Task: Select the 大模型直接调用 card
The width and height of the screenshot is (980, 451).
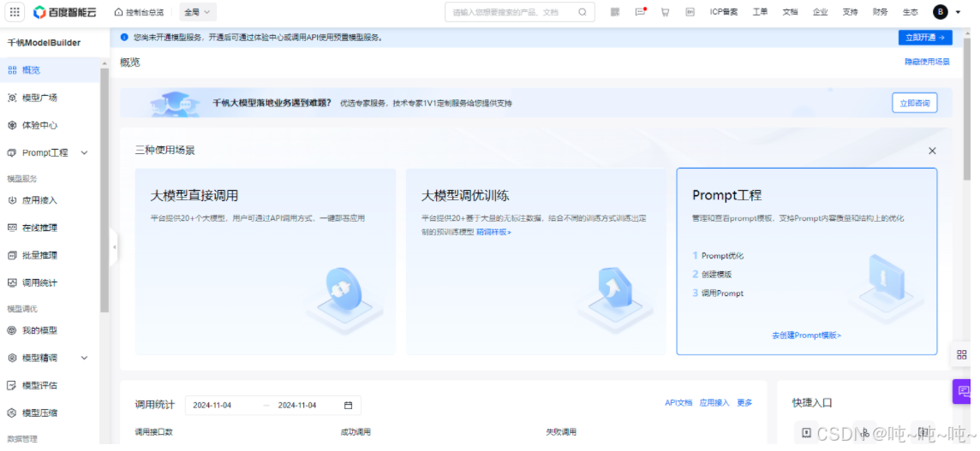Action: click(x=266, y=262)
